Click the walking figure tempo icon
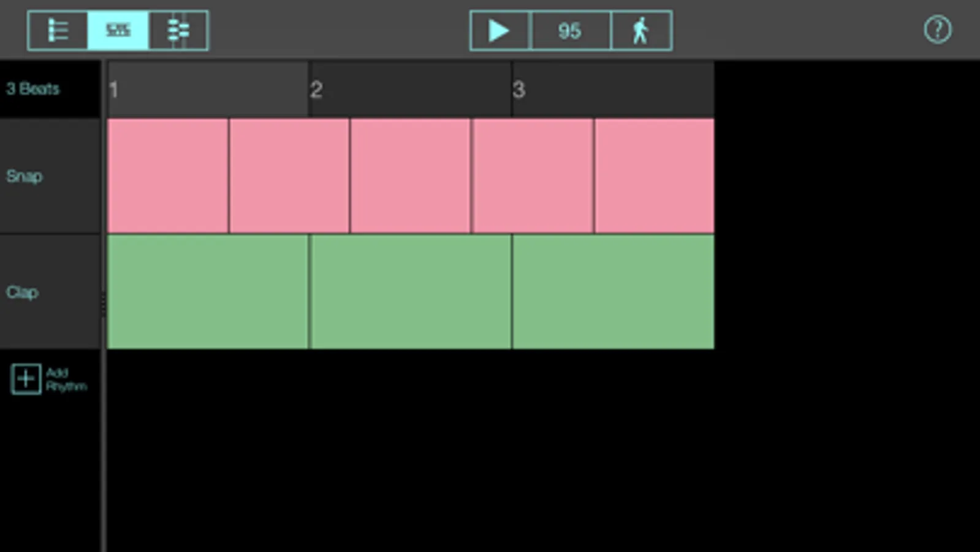980x552 pixels. [x=640, y=31]
